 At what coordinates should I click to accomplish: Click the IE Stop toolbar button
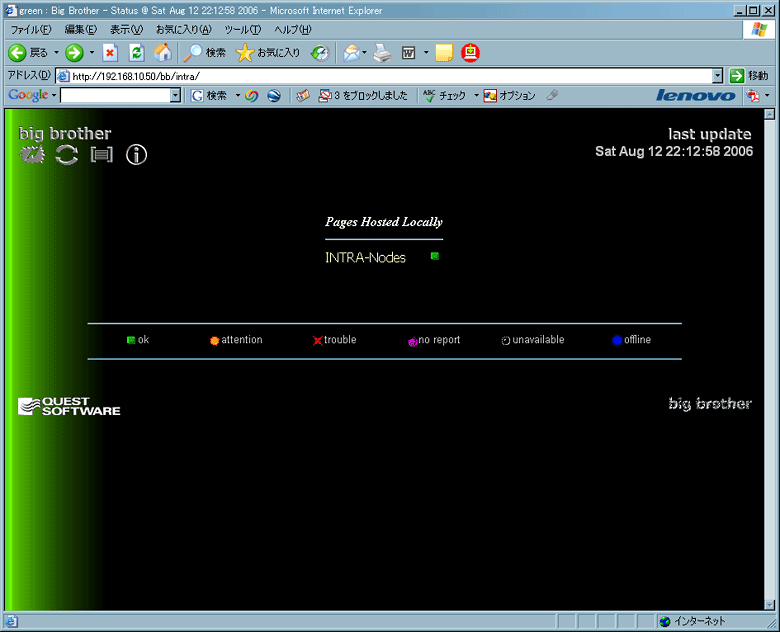(110, 52)
